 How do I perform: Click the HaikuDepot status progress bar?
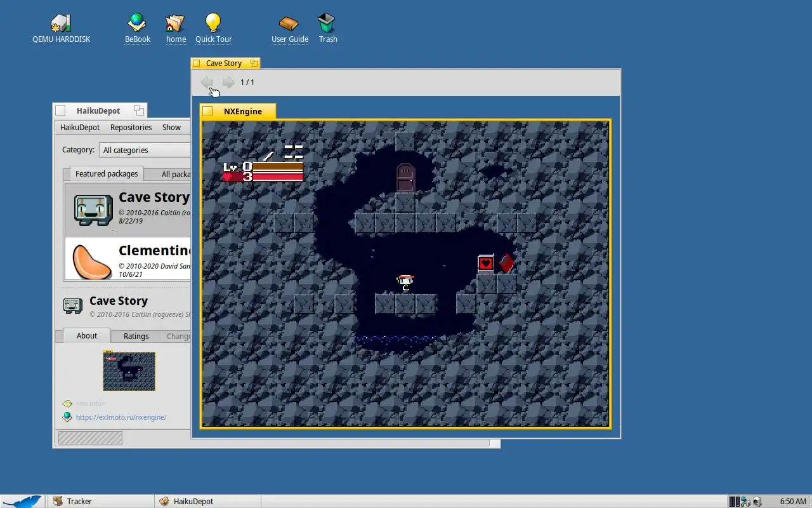[90, 438]
